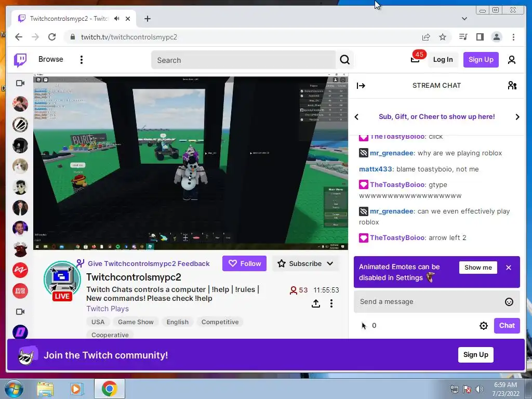Open the Windows Start menu
The width and height of the screenshot is (532, 399).
point(14,389)
